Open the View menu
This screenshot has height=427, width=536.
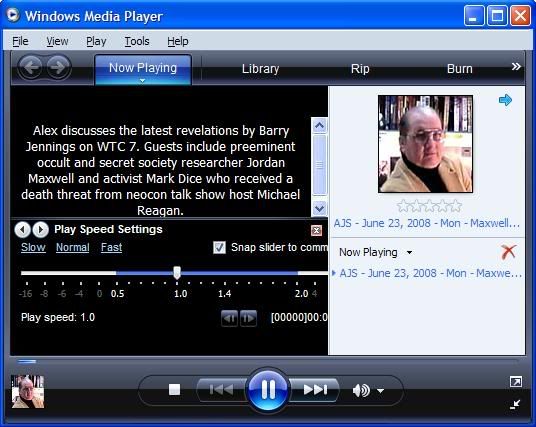click(x=57, y=41)
